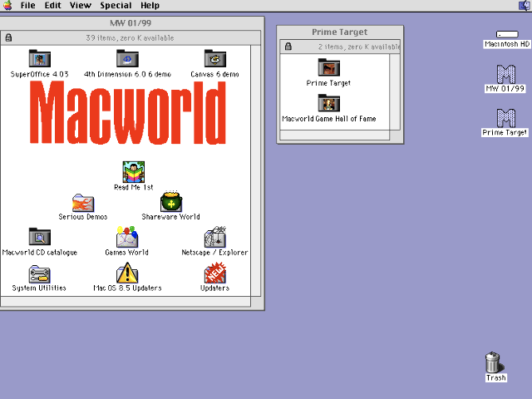Viewport: 532px width, 399px height.
Task: Click the horizontal scrollbar of MW 01/99 window
Action: pyautogui.click(x=126, y=302)
